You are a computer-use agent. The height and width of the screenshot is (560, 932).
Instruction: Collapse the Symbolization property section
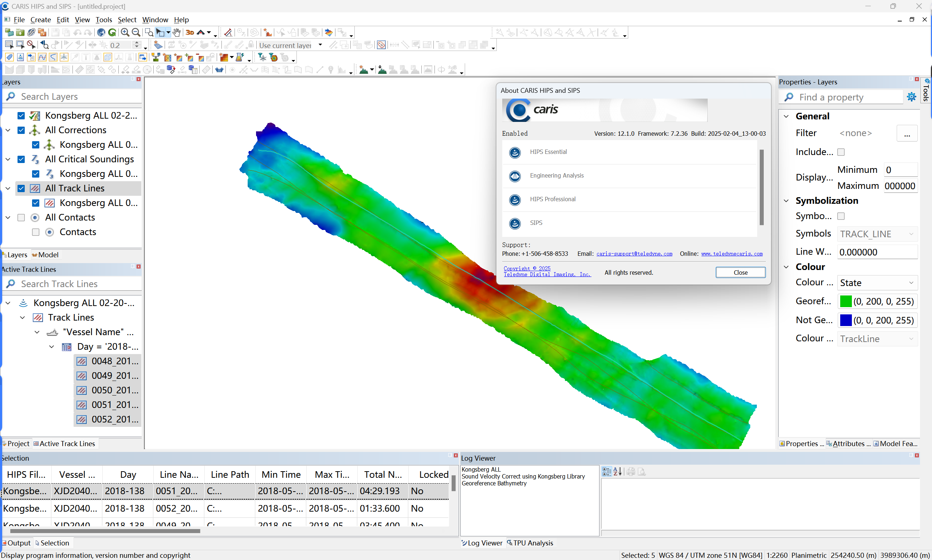786,201
